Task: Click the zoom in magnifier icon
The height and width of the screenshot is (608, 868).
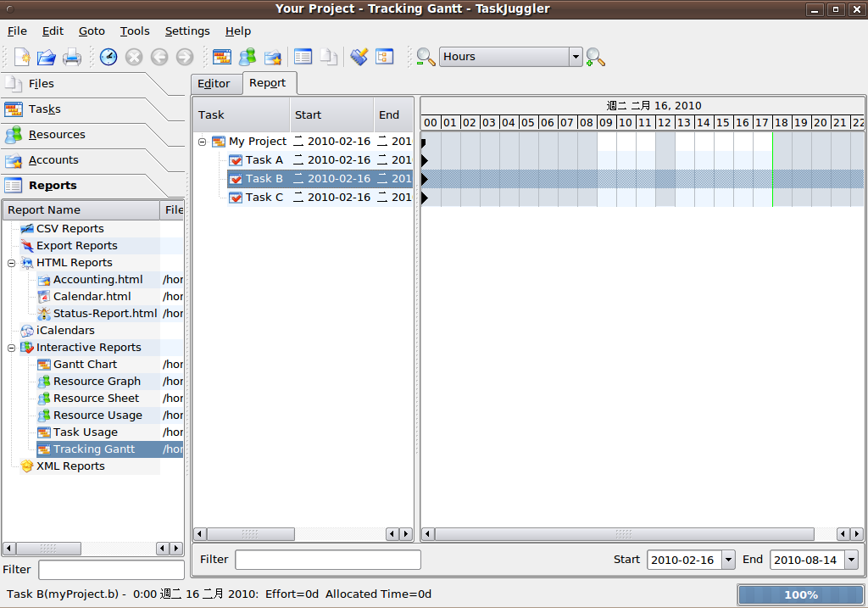Action: click(x=596, y=57)
